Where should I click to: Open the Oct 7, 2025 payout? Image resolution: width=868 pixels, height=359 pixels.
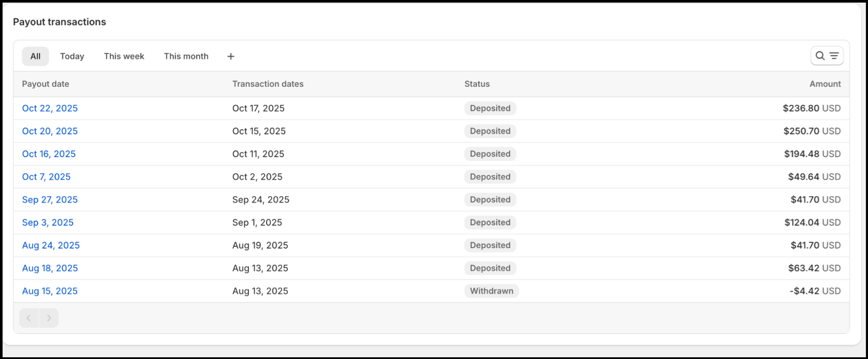tap(46, 177)
